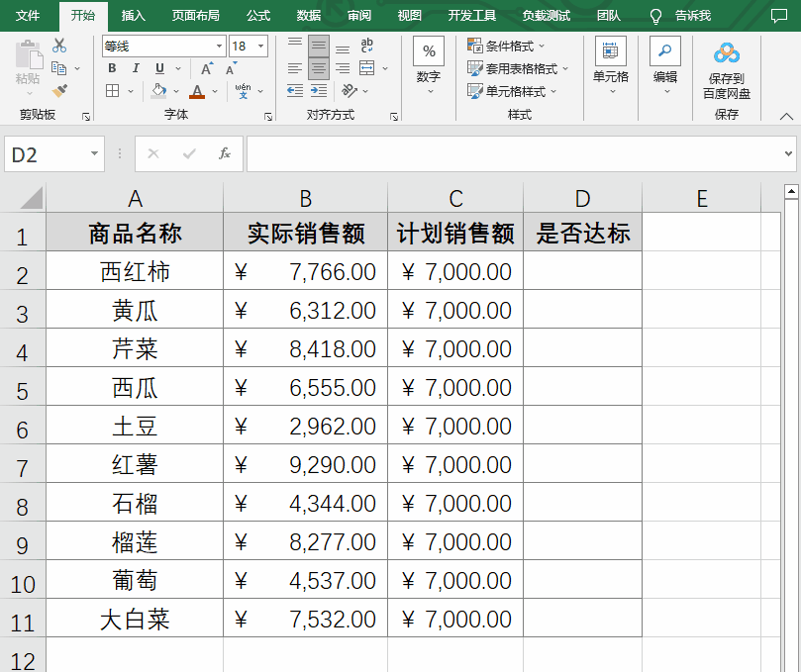Switch to 开发工具 tab

click(472, 15)
